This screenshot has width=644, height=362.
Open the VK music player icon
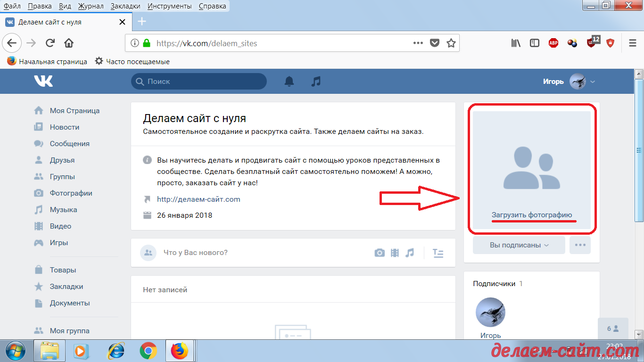point(316,81)
